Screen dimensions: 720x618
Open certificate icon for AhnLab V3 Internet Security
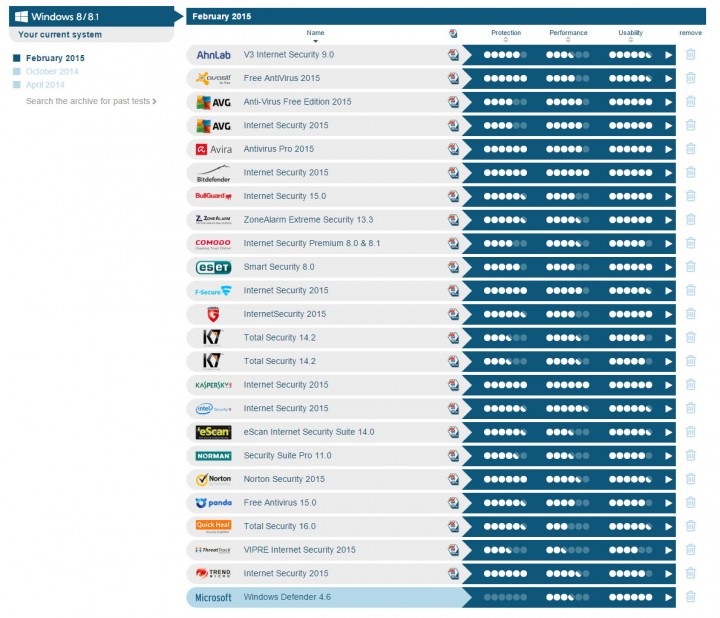point(453,55)
